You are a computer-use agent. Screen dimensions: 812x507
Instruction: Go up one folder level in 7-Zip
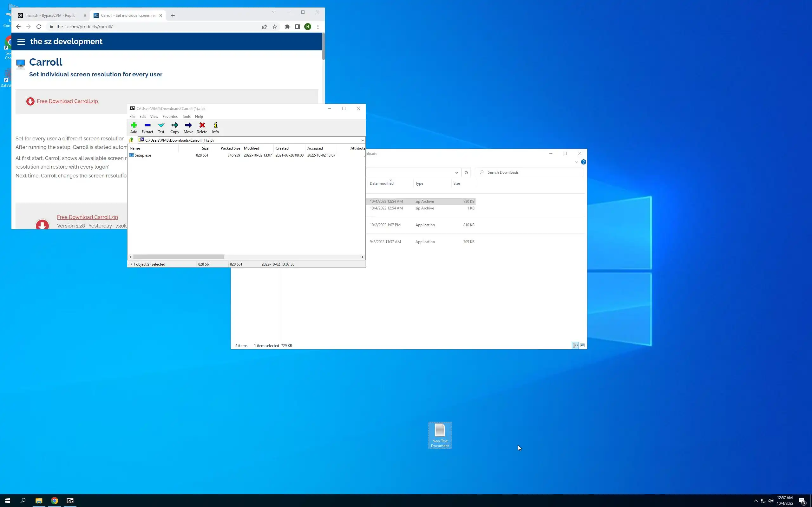click(x=132, y=140)
